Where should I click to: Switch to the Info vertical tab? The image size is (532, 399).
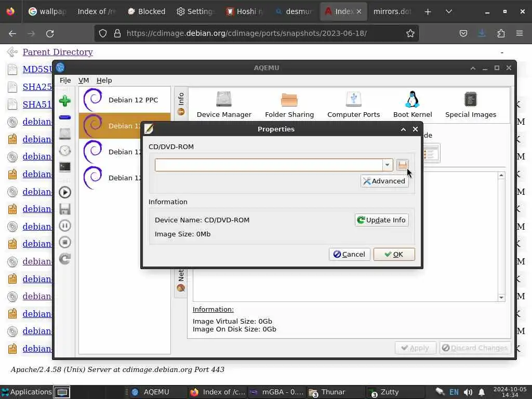pos(181,103)
